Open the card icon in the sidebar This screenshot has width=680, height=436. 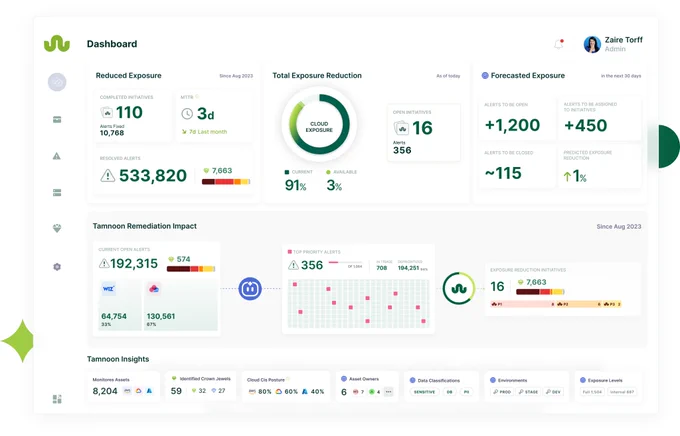click(x=57, y=119)
